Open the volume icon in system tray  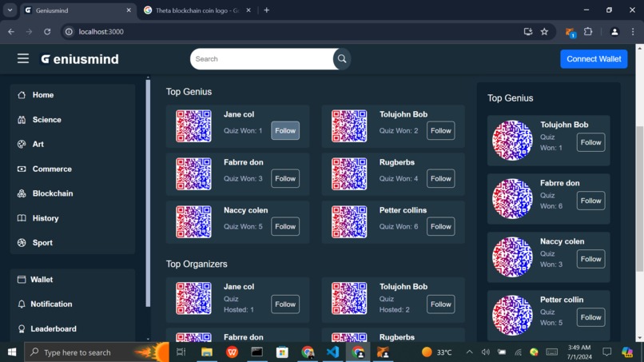click(x=486, y=352)
